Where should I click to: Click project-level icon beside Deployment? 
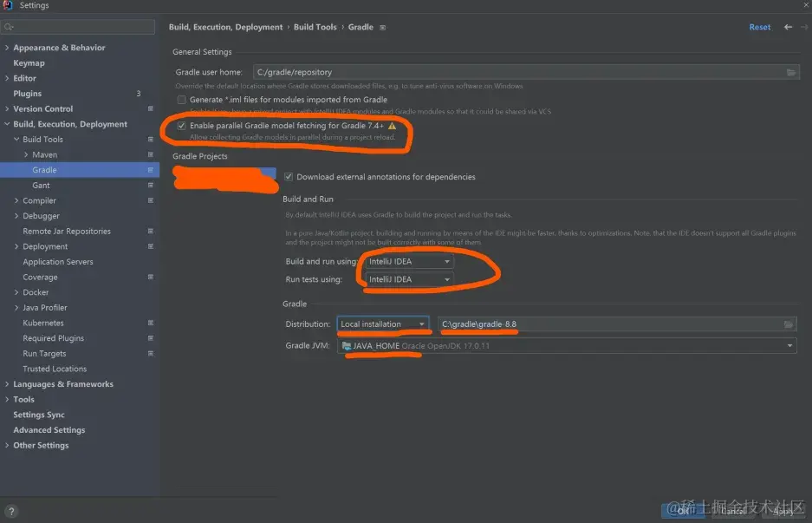click(150, 246)
